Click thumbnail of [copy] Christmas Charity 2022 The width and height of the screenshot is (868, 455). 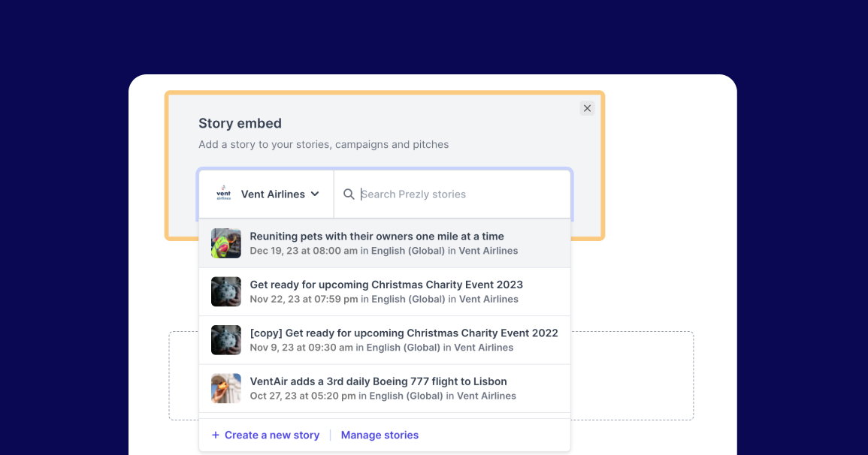click(226, 340)
